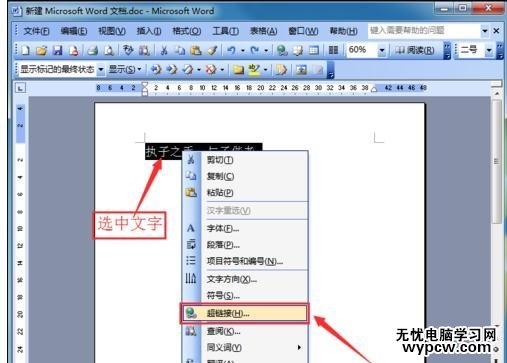Go to Previous change in reviewing toolbar

(156, 69)
